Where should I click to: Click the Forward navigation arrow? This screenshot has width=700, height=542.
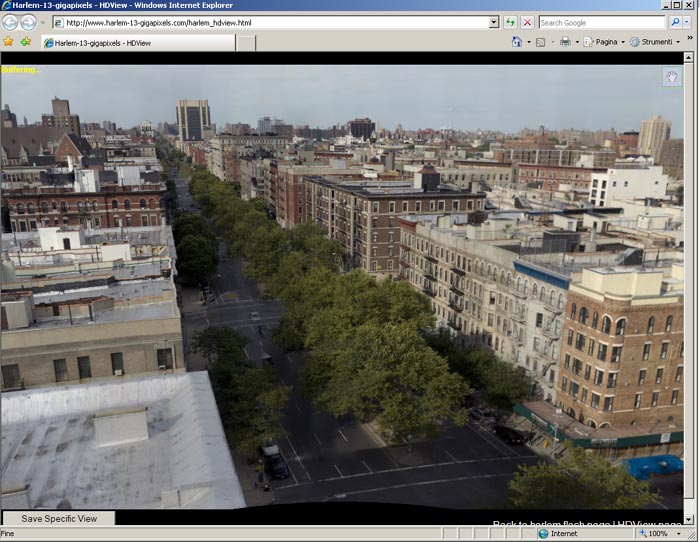pos(29,22)
